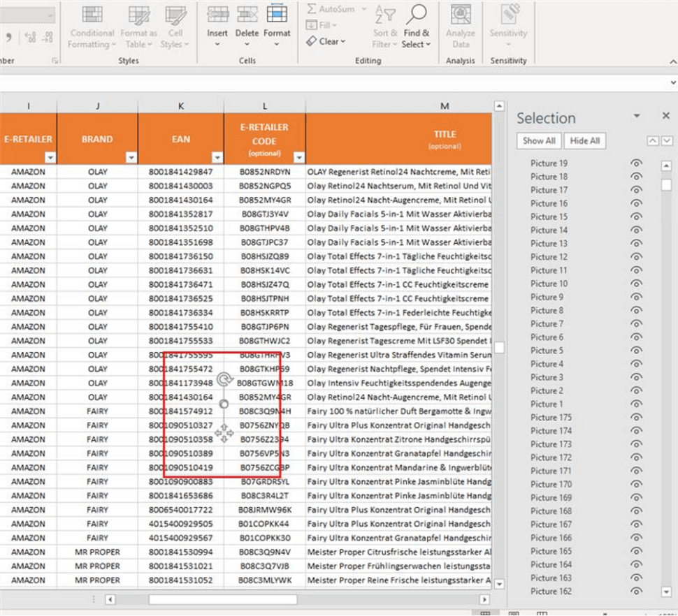Select Picture 5 in the Selection list
Image resolution: width=678 pixels, height=616 pixels.
[x=547, y=351]
